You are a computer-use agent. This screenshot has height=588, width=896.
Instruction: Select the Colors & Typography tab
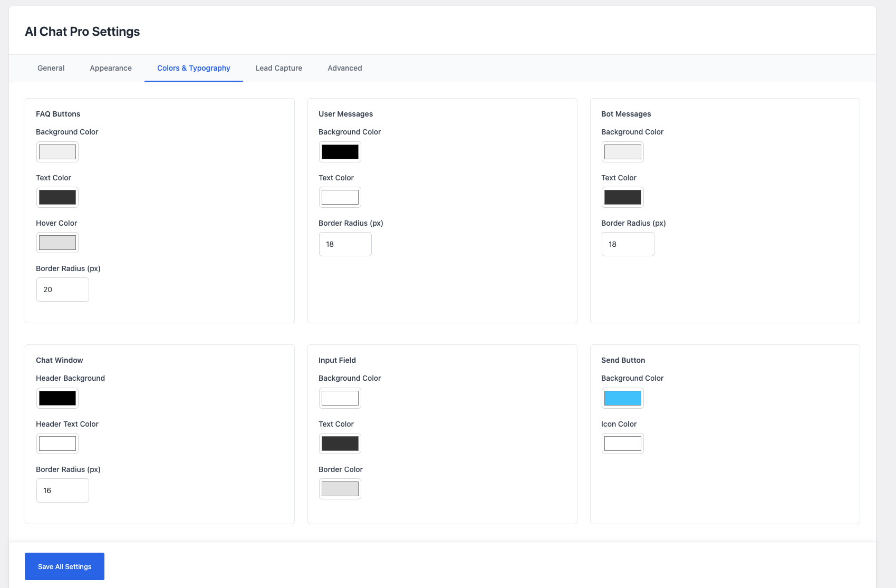click(193, 68)
